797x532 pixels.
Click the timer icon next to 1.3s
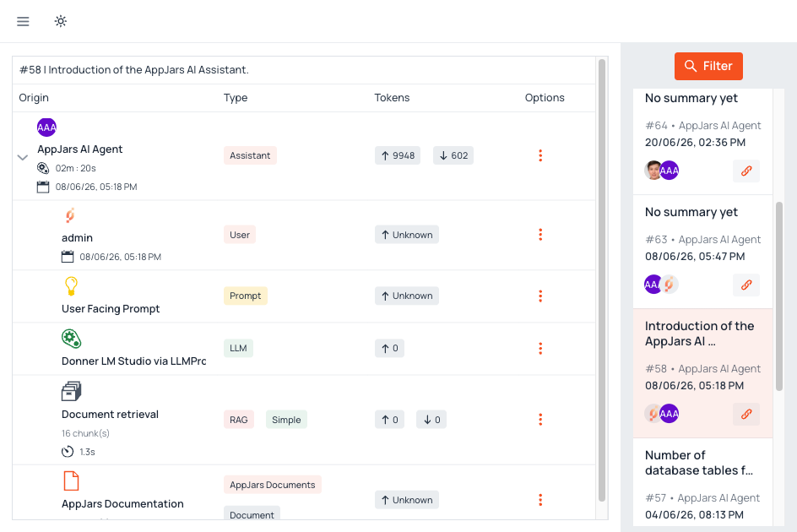tap(68, 452)
